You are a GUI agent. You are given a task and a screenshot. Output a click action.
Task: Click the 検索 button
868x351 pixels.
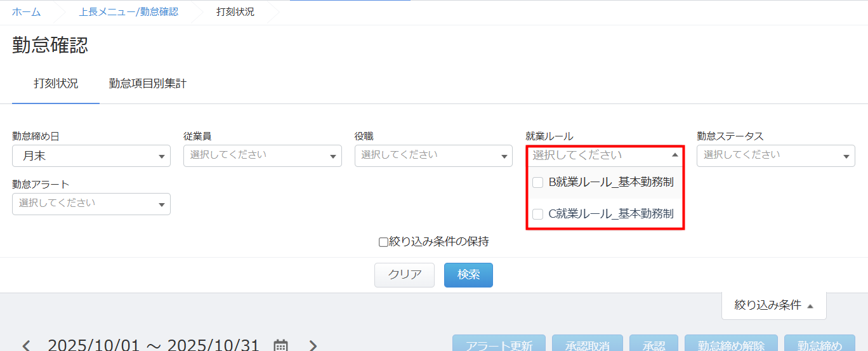[468, 275]
